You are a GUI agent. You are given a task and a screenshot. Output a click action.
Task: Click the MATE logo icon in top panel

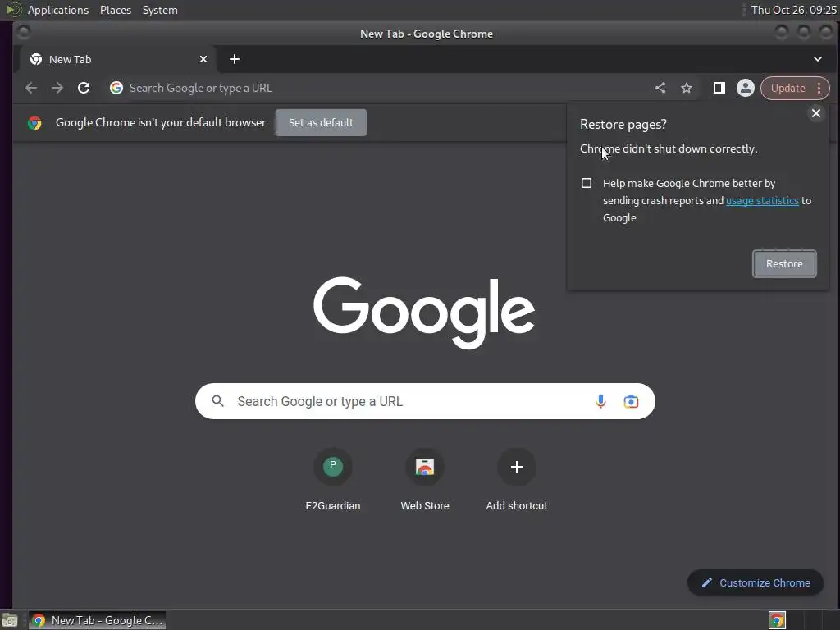[x=13, y=10]
